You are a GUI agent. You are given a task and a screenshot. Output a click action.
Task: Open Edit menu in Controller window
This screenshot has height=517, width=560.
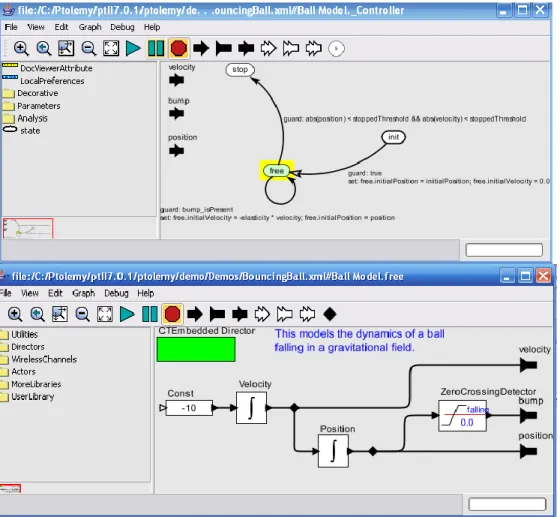coord(61,27)
